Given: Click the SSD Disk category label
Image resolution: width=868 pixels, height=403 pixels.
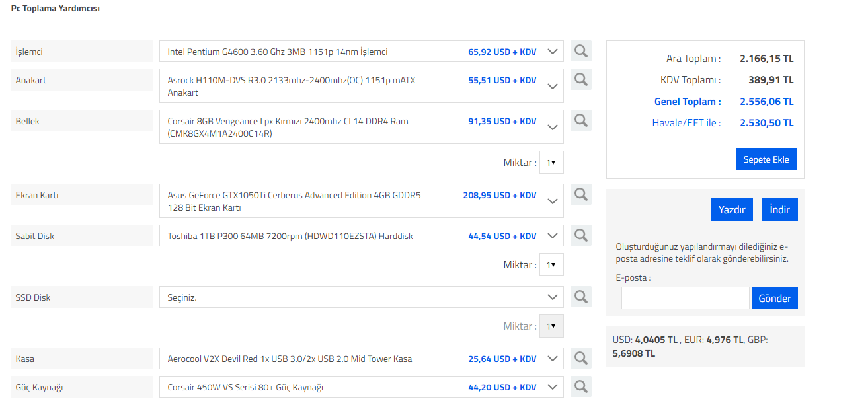Looking at the screenshot, I should [82, 297].
